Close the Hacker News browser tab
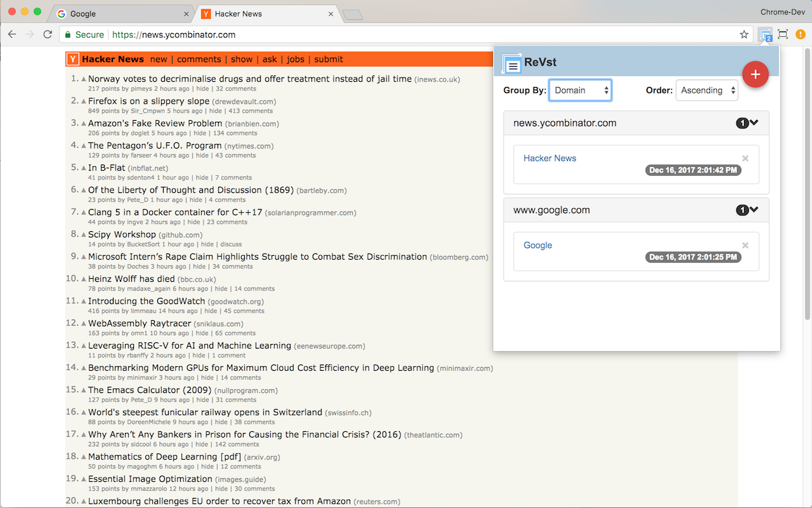Viewport: 812px width, 508px height. click(331, 14)
